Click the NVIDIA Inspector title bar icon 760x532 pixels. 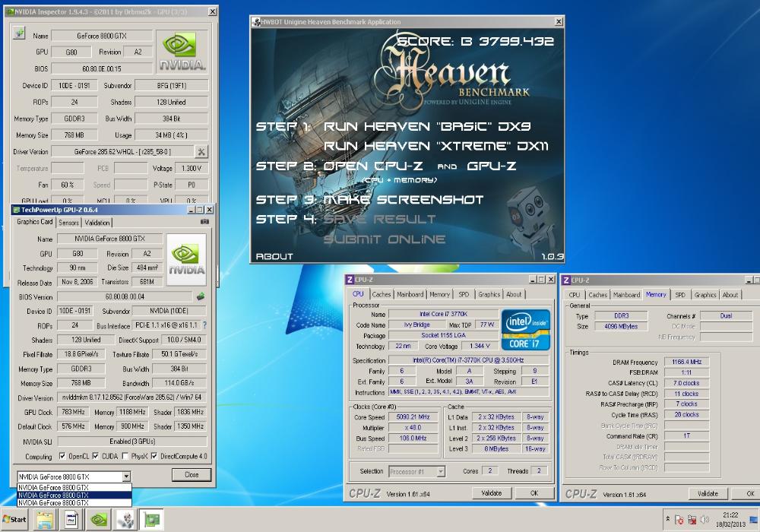(x=10, y=11)
